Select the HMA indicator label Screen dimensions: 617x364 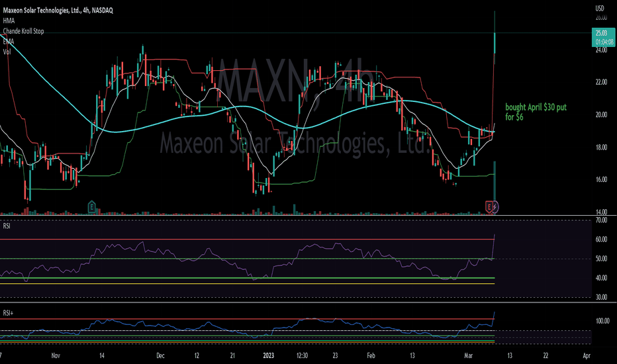click(x=9, y=21)
